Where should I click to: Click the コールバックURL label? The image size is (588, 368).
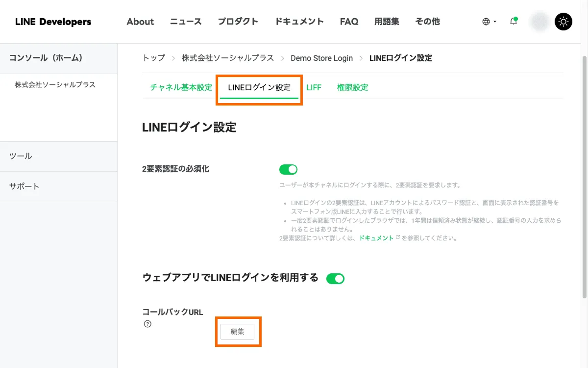click(172, 312)
